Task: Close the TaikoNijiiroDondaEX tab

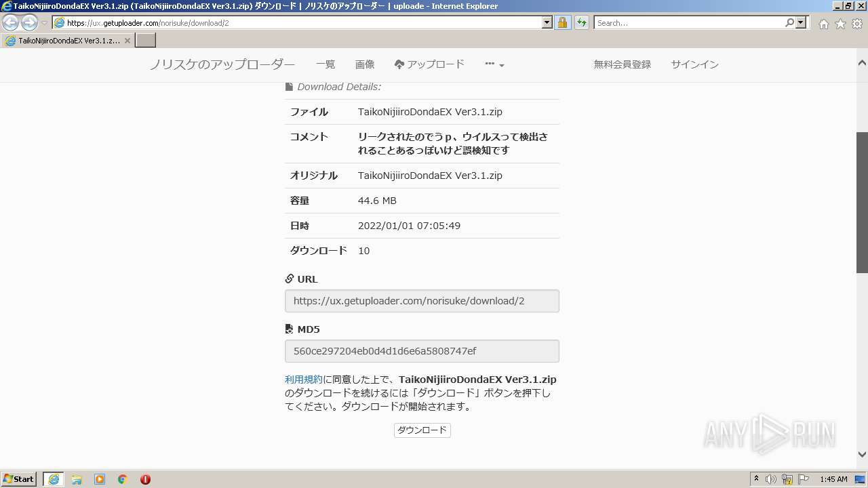Action: (x=127, y=41)
